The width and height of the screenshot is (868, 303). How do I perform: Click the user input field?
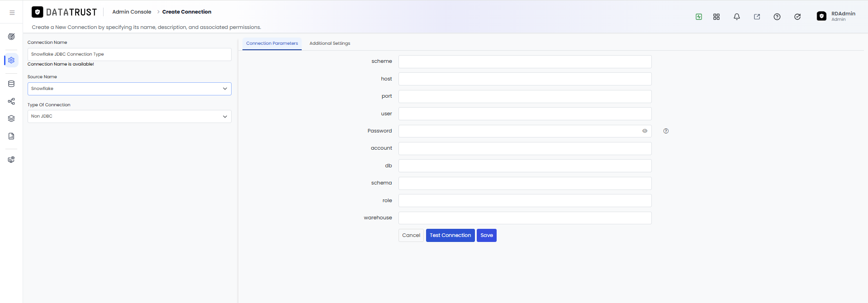[525, 114]
